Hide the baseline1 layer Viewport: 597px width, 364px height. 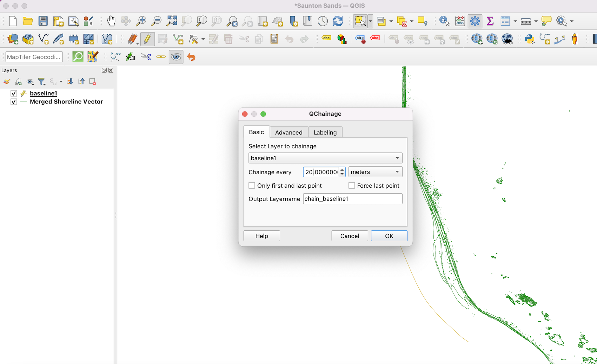(14, 93)
